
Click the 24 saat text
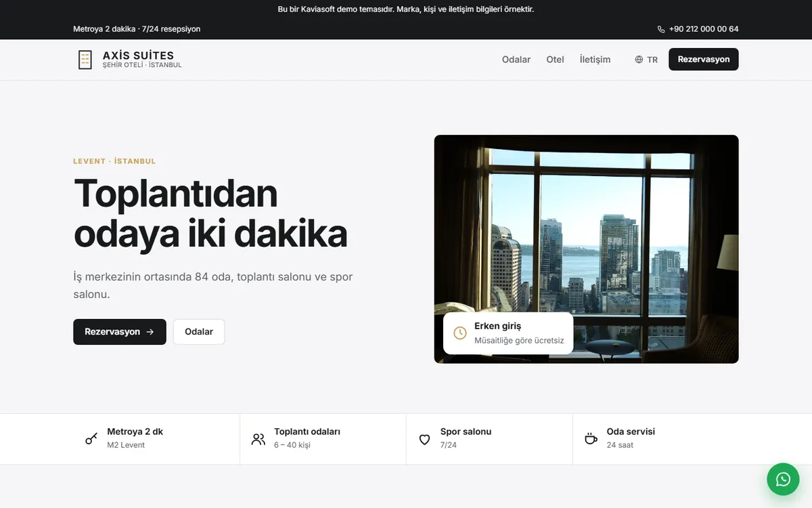coord(620,445)
